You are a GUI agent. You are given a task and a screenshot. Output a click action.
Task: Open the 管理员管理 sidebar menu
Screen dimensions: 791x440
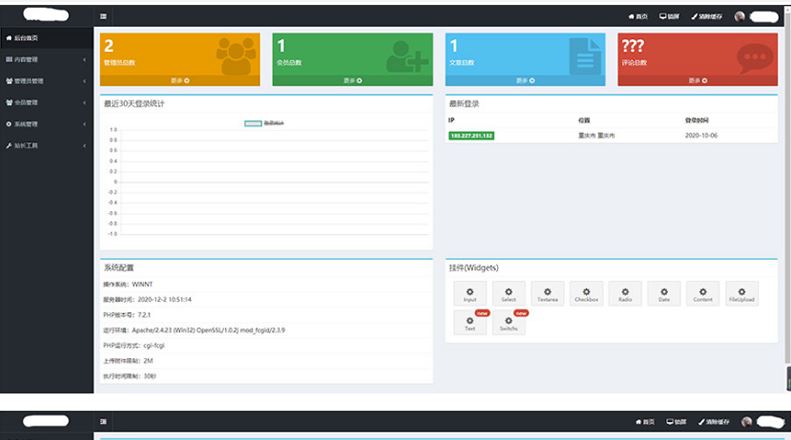(x=46, y=81)
